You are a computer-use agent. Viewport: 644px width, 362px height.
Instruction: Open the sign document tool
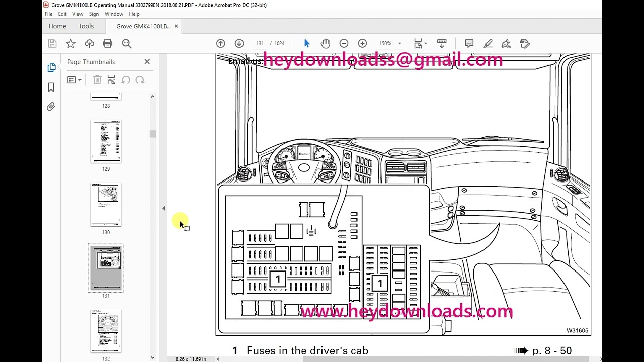pos(506,44)
